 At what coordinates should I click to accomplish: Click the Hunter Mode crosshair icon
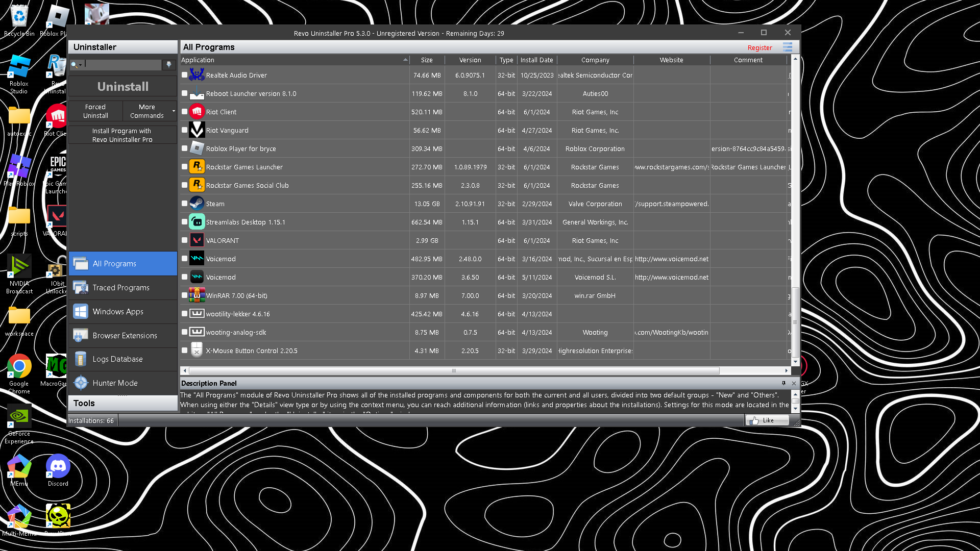pos(81,383)
